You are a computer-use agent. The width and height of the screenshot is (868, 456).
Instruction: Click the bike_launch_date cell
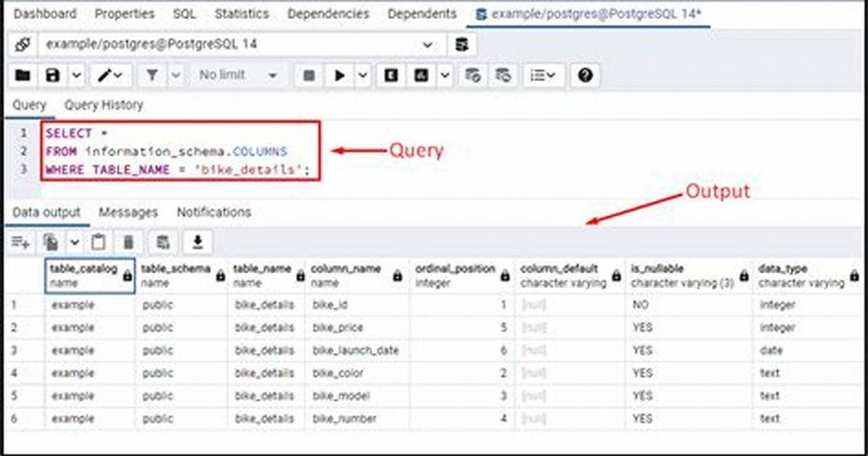357,350
